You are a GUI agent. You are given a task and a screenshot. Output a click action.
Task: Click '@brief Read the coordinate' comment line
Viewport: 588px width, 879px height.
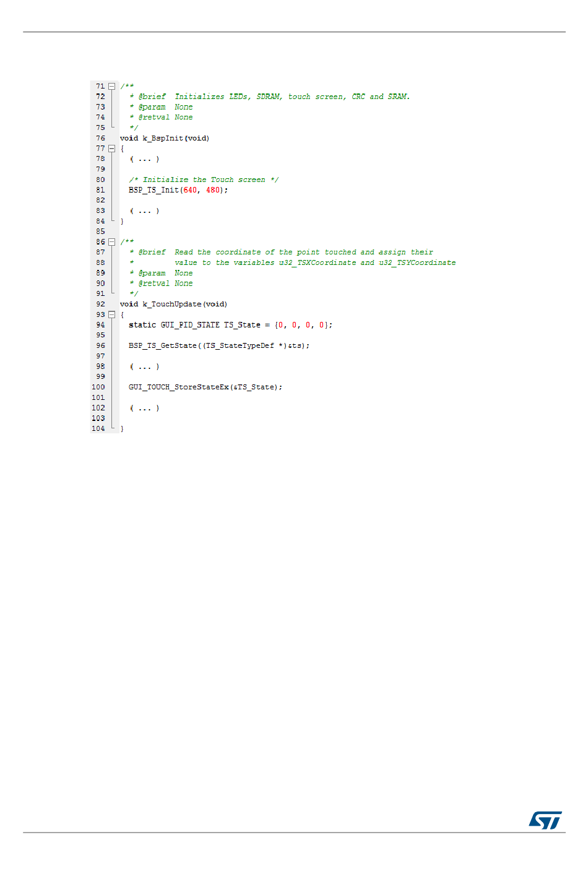point(281,252)
